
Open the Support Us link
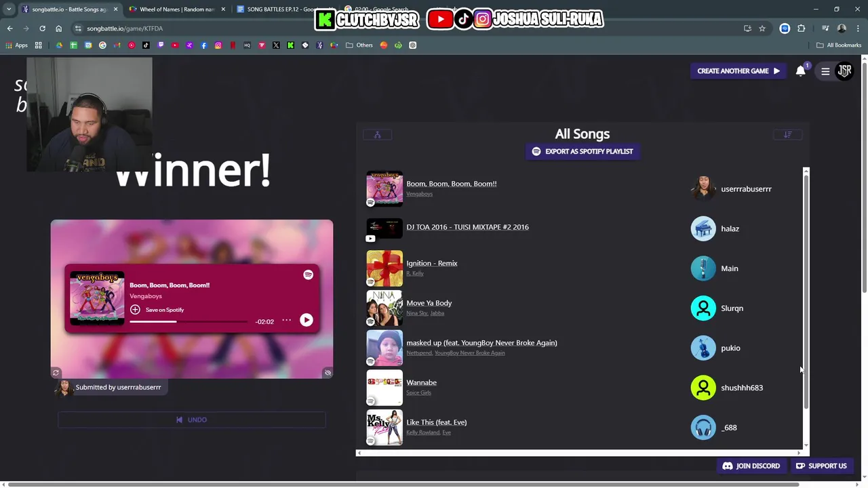822,466
